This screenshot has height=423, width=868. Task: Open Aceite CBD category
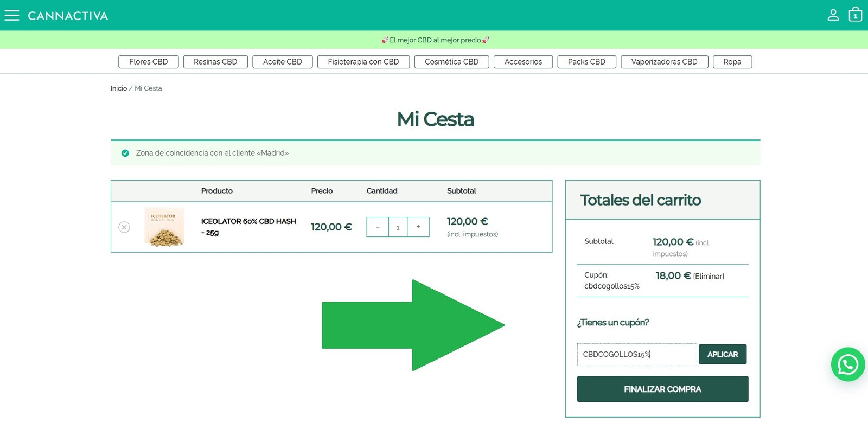pyautogui.click(x=283, y=62)
